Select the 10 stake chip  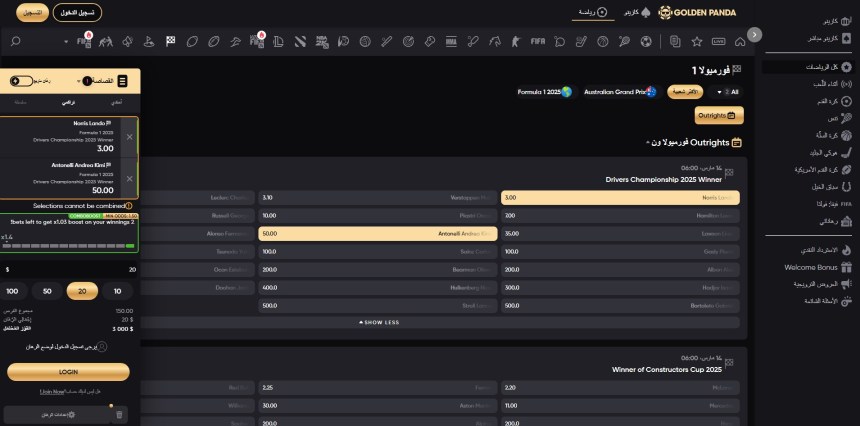pos(117,291)
